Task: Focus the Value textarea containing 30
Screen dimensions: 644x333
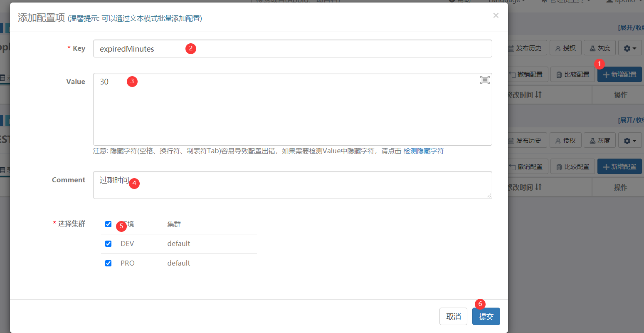Action: (x=293, y=109)
